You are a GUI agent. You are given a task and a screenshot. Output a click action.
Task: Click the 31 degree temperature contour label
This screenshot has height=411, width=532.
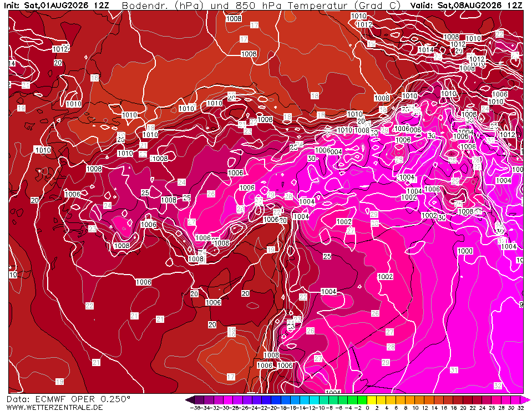(454, 369)
